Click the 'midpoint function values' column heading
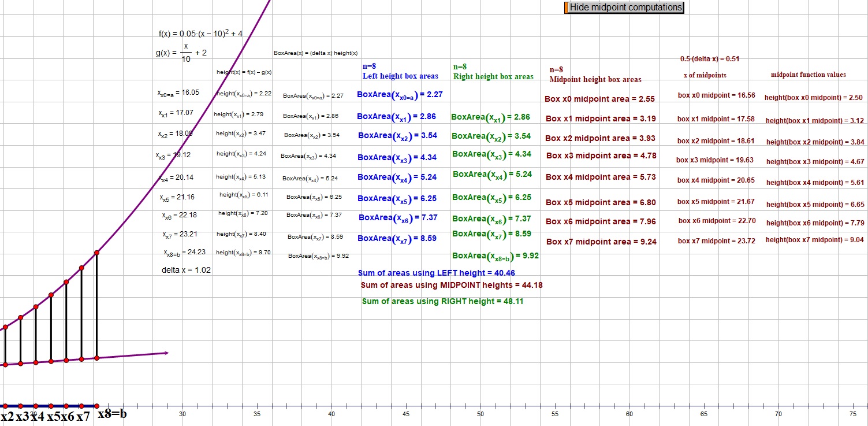The width and height of the screenshot is (868, 426). pos(808,75)
